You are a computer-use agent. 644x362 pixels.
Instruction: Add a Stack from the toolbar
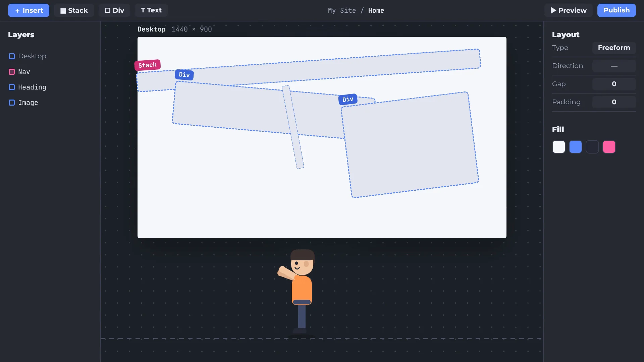coord(74,10)
